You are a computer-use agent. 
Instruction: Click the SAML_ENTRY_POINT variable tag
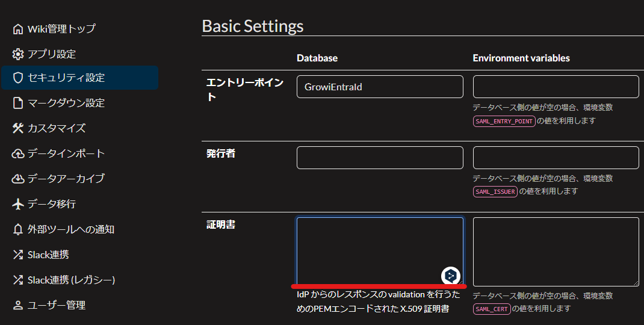click(504, 121)
